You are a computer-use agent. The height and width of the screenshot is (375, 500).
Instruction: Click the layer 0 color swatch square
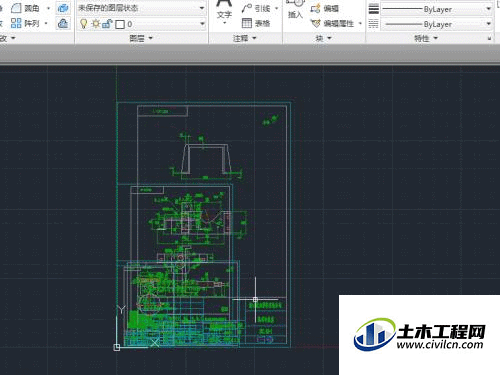coord(120,24)
